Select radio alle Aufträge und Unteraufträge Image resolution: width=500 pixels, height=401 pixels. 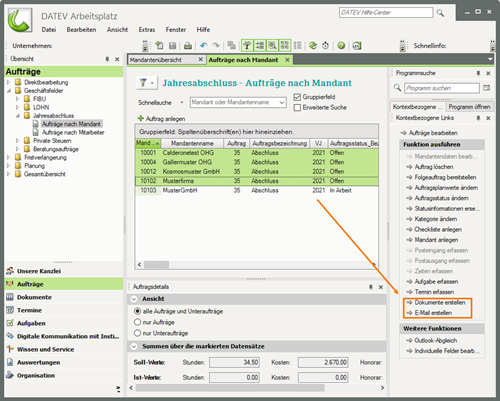(137, 311)
